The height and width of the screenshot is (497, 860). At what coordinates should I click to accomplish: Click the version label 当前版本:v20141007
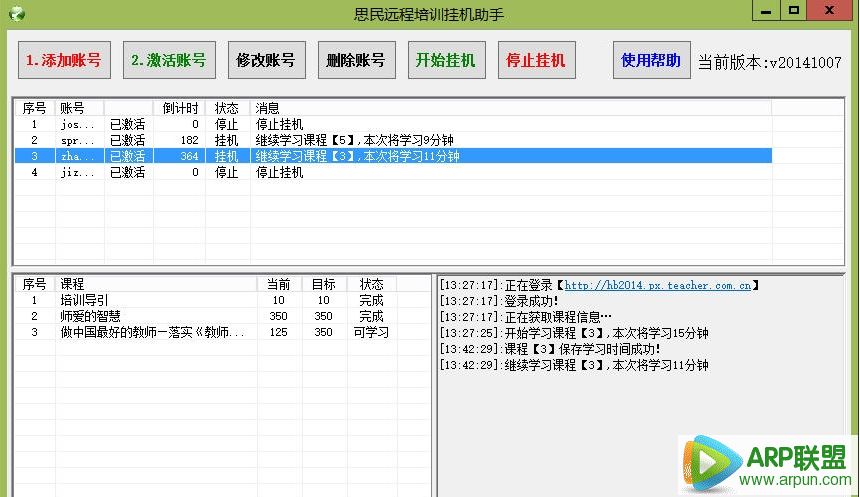770,62
